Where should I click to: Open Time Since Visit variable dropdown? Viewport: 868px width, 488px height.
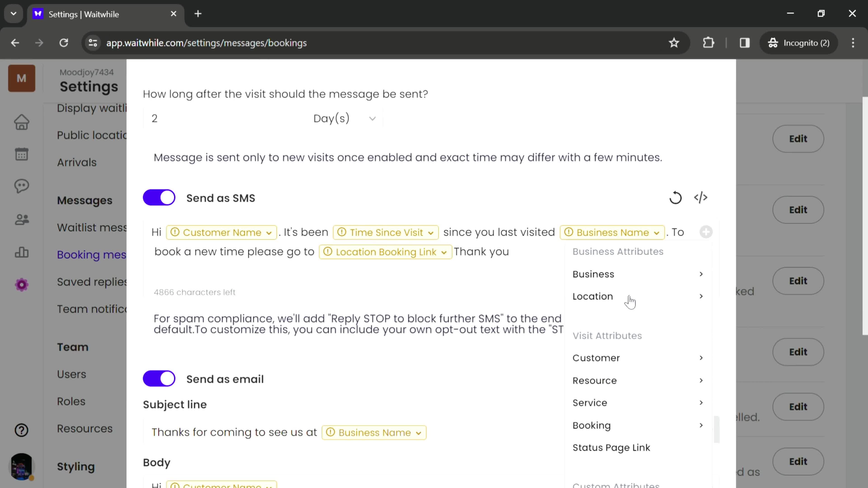[x=385, y=232]
